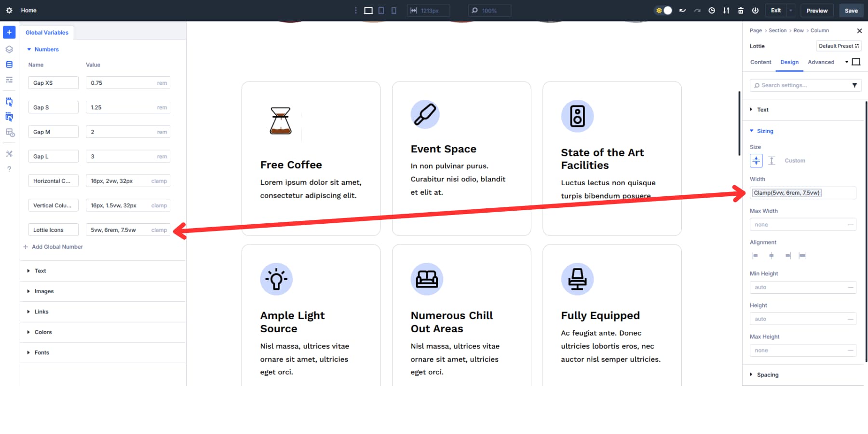Toggle clamp on the Lottie Icons variable
868x434 pixels.
pos(159,230)
